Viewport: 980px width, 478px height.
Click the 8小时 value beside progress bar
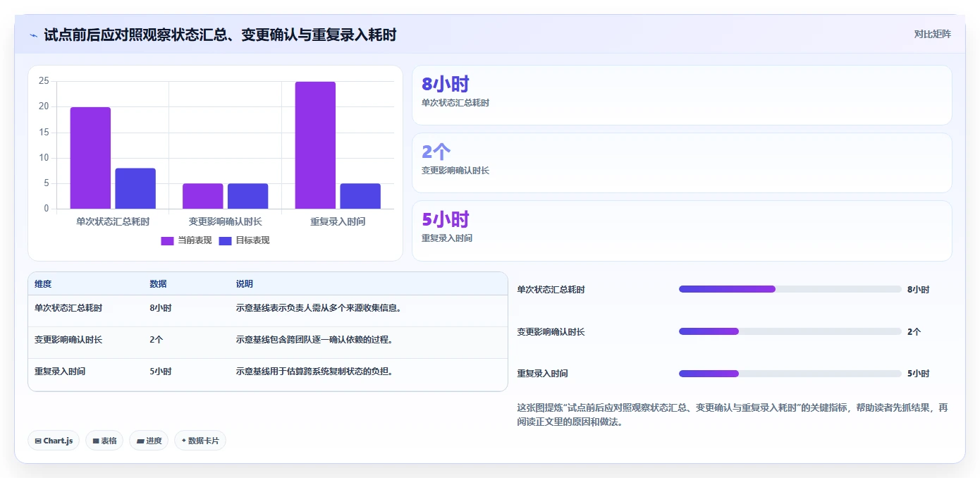click(x=918, y=289)
